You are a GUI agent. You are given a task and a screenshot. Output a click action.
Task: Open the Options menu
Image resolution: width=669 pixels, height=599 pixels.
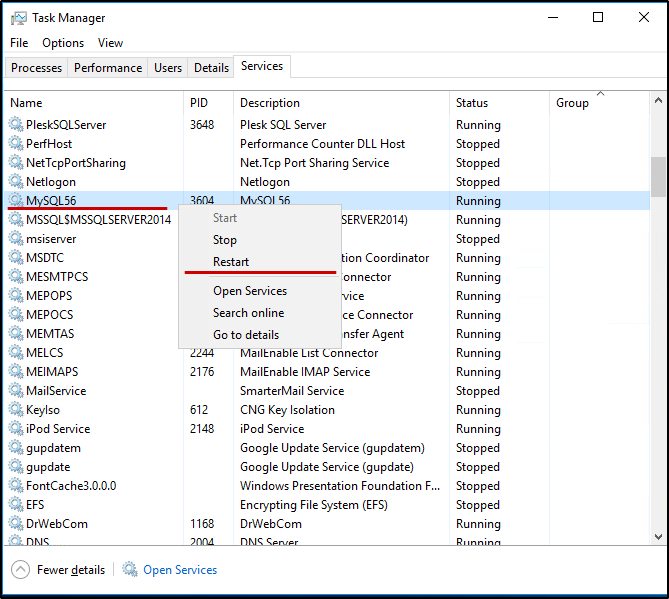(x=63, y=43)
